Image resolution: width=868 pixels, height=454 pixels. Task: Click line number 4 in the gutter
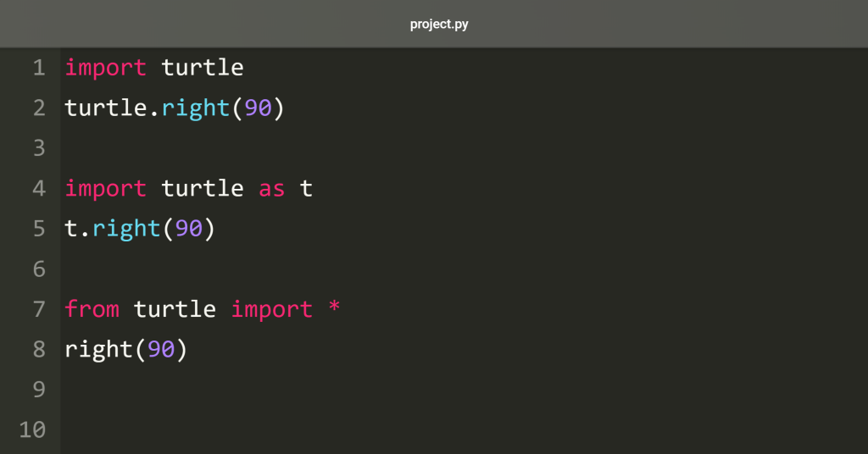click(x=39, y=189)
